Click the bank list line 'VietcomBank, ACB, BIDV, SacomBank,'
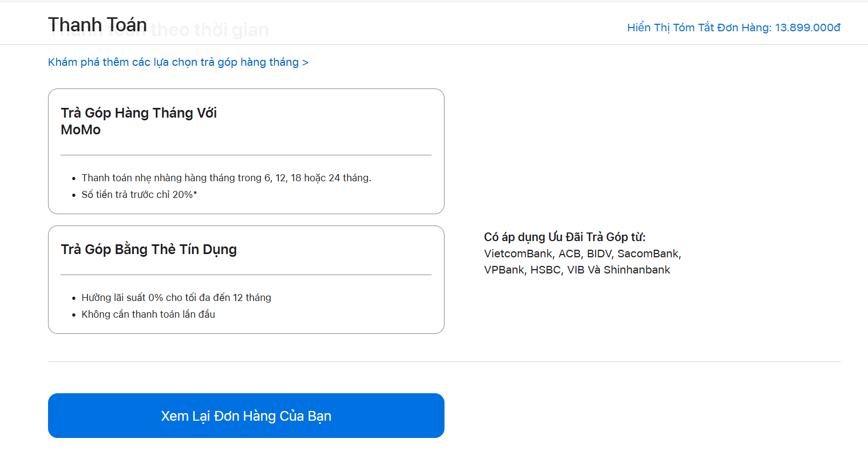This screenshot has height=452, width=868. point(583,254)
